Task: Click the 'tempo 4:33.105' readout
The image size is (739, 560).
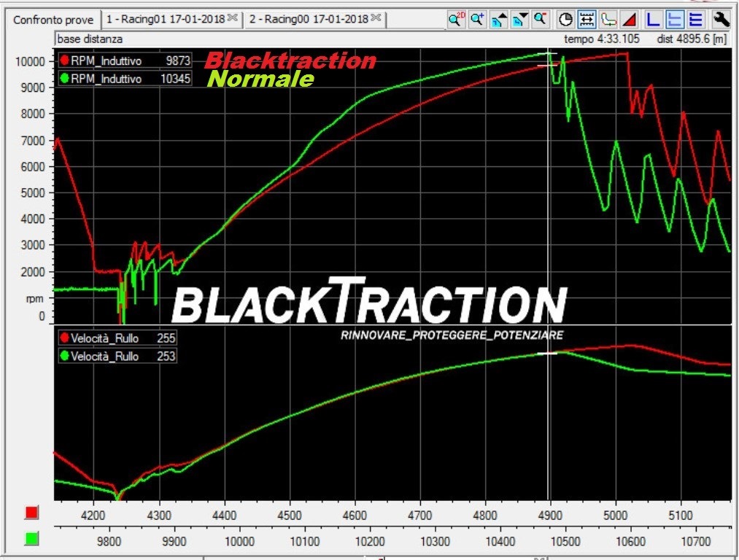Action: coord(602,39)
